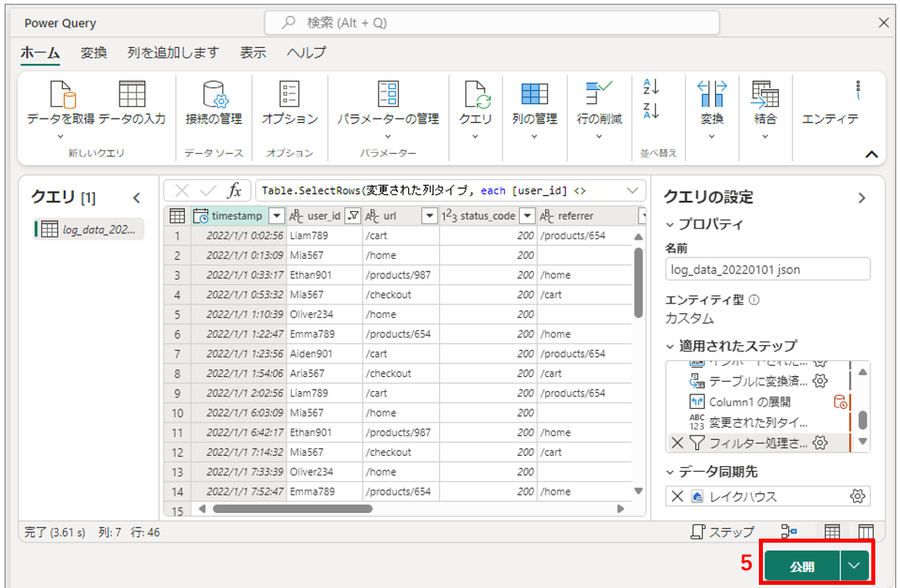Viewport: 900px width, 588px height.
Task: Switch to the ホーム (Home) tab
Action: pyautogui.click(x=40, y=53)
